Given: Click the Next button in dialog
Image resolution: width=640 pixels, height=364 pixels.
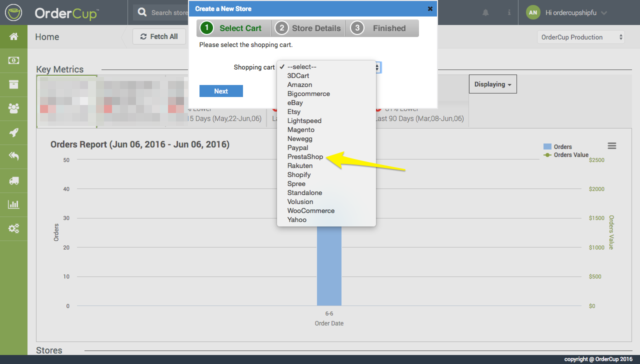Looking at the screenshot, I should [221, 91].
